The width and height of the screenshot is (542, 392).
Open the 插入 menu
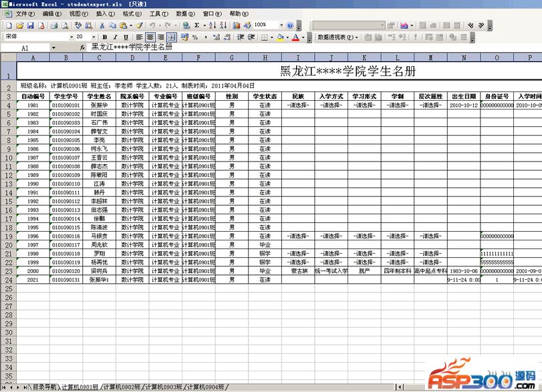pos(105,14)
